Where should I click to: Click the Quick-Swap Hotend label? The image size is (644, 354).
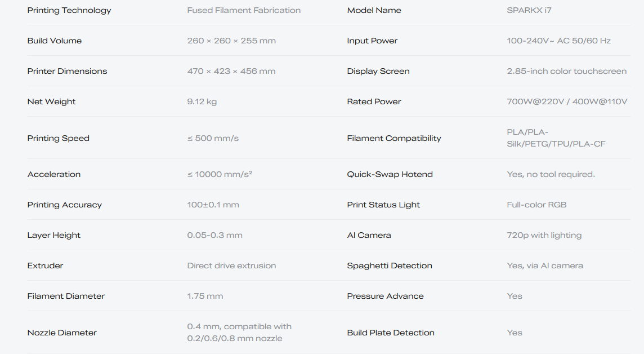[x=390, y=174]
